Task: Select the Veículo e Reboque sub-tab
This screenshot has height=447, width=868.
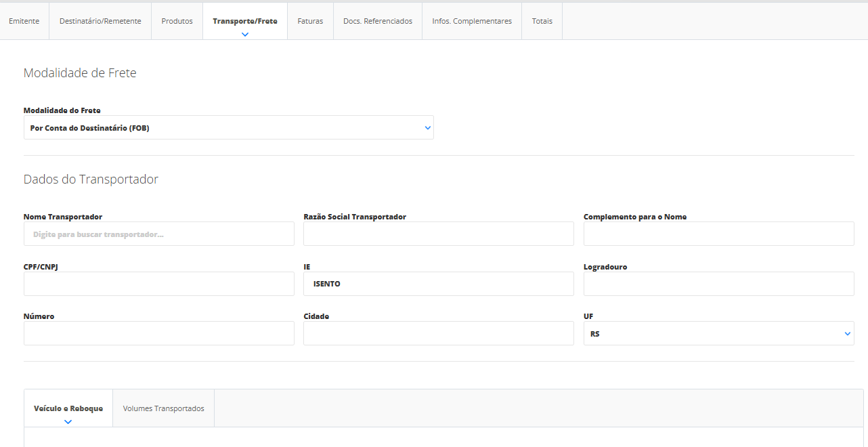Action: click(x=68, y=408)
